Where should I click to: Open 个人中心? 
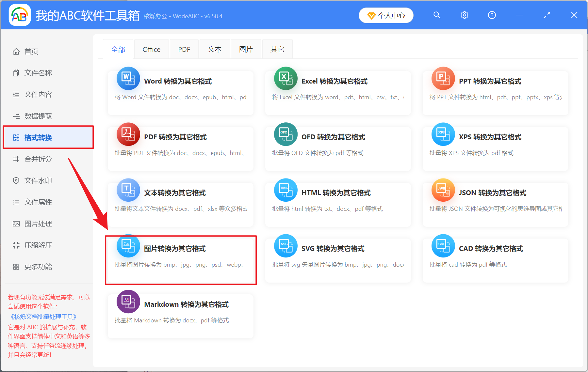(386, 15)
